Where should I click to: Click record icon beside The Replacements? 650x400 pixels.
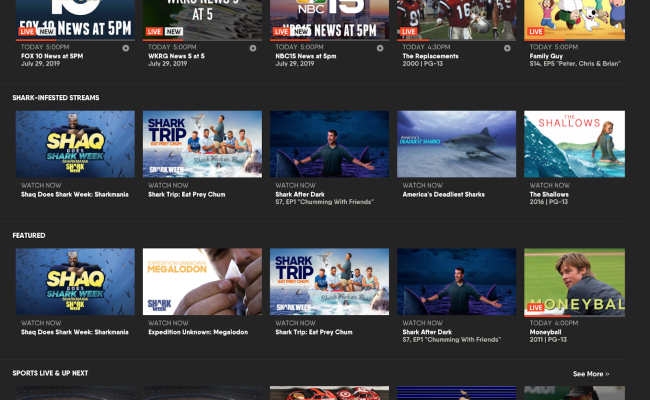[507, 48]
